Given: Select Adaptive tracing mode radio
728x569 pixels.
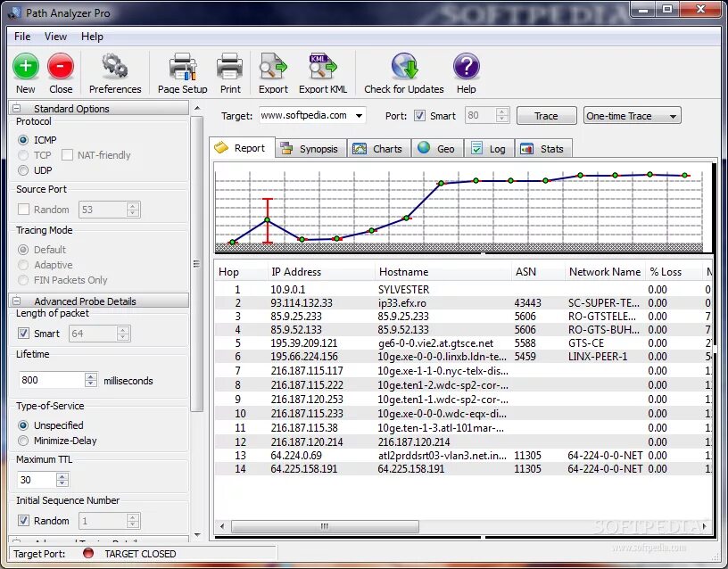Looking at the screenshot, I should point(23,265).
